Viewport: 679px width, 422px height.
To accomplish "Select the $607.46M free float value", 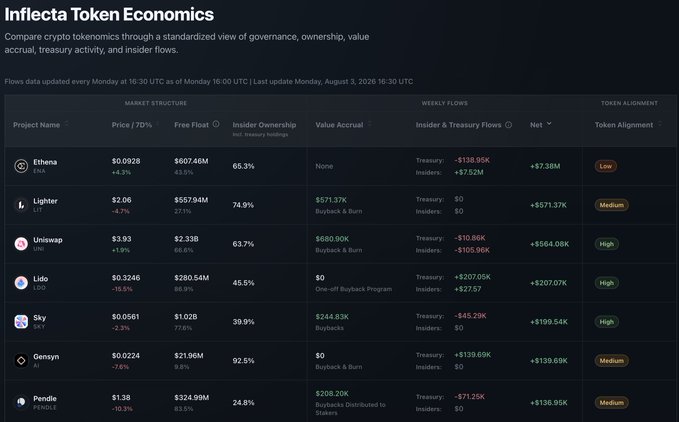I will [x=191, y=161].
